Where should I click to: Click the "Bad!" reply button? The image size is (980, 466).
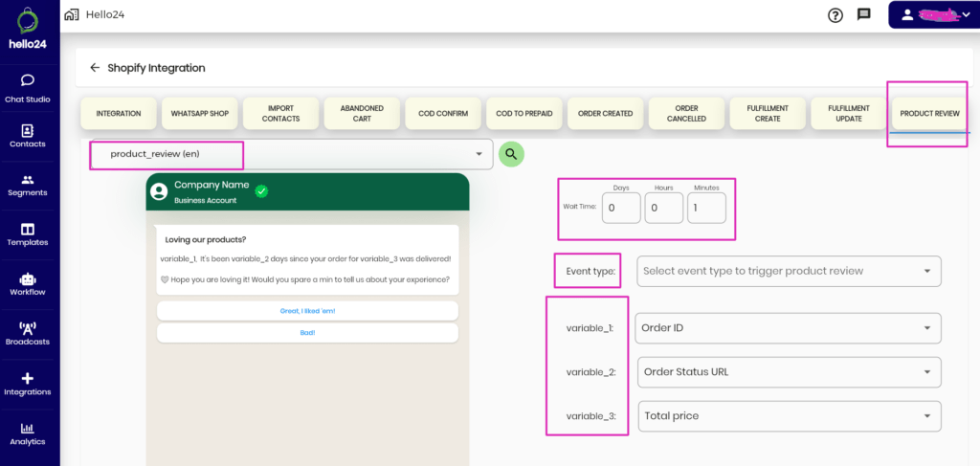307,333
